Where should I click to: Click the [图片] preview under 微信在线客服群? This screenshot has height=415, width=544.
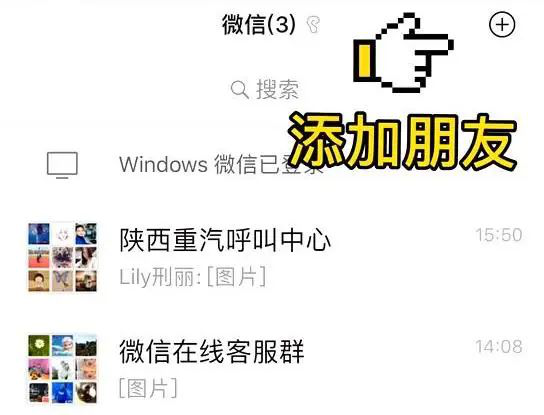[x=148, y=389]
